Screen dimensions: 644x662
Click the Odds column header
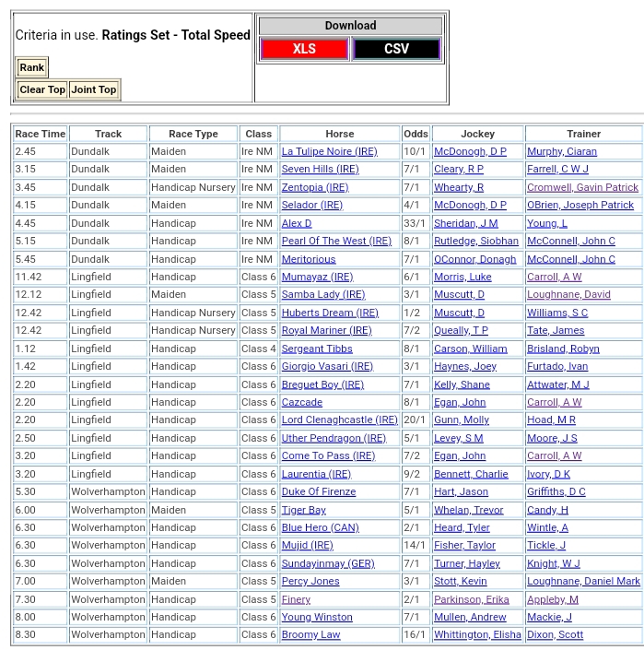[x=416, y=134]
